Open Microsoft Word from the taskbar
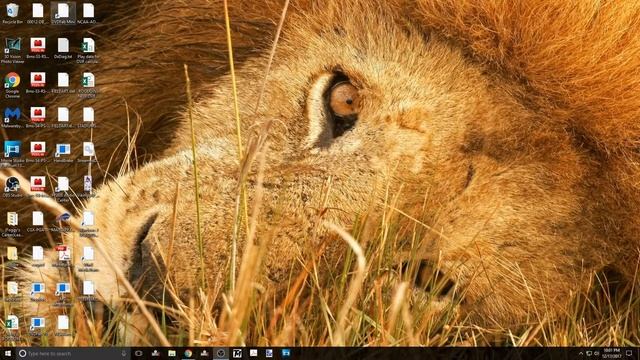This screenshot has width=640, height=360. pyautogui.click(x=269, y=353)
